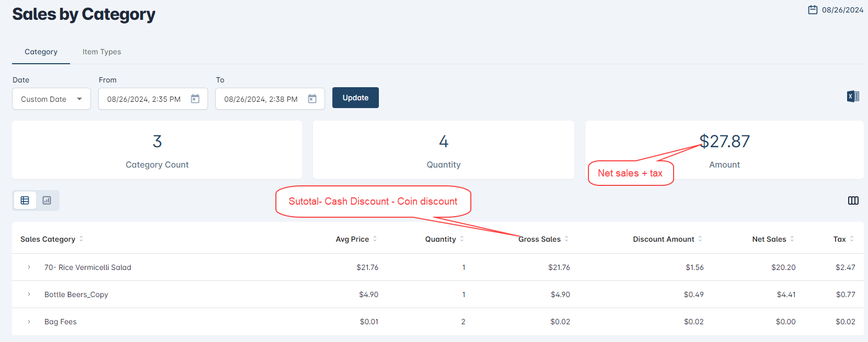Sort by Sales Category column arrows

tap(81, 239)
